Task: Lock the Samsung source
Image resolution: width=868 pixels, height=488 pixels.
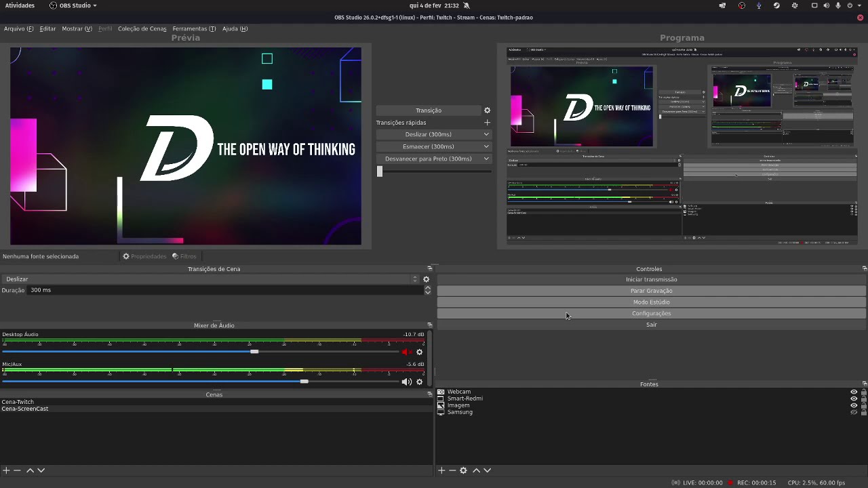Action: pyautogui.click(x=863, y=412)
